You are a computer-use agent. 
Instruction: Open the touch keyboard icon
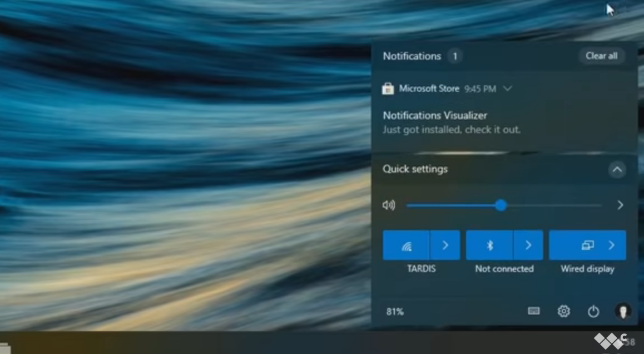pyautogui.click(x=534, y=312)
